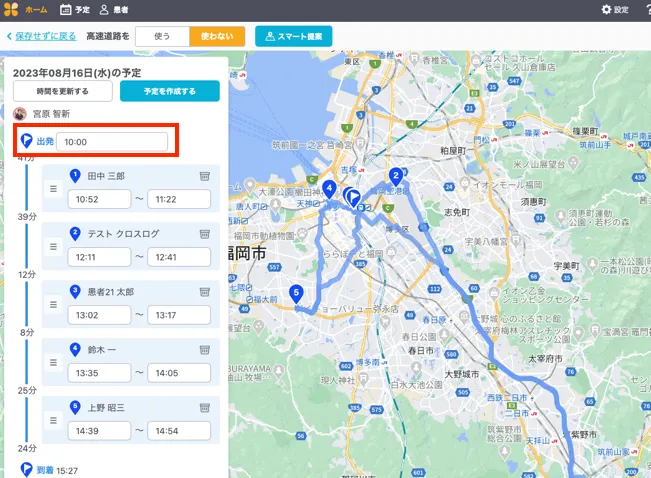Click the スマート提案 button
Screen dimensions: 651x478
(294, 36)
